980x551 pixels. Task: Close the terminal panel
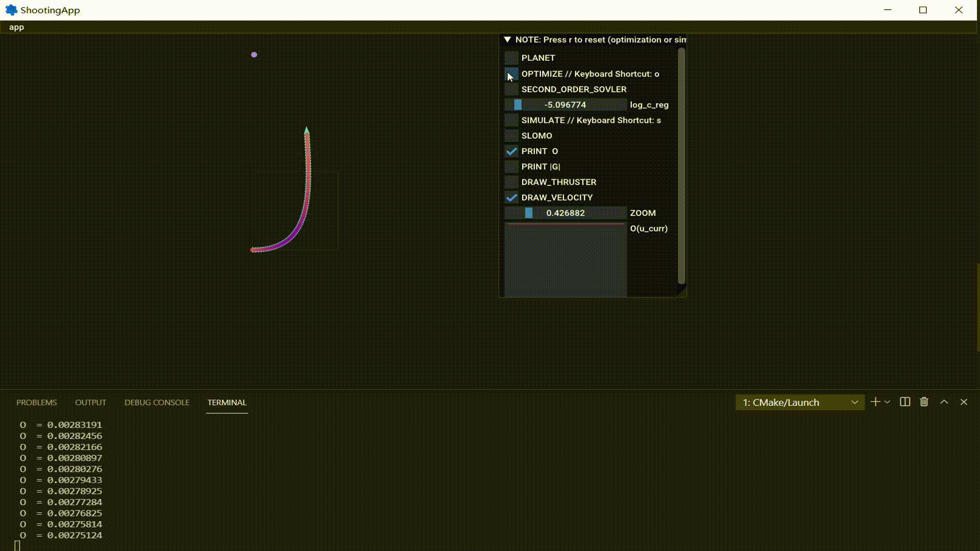tap(964, 402)
